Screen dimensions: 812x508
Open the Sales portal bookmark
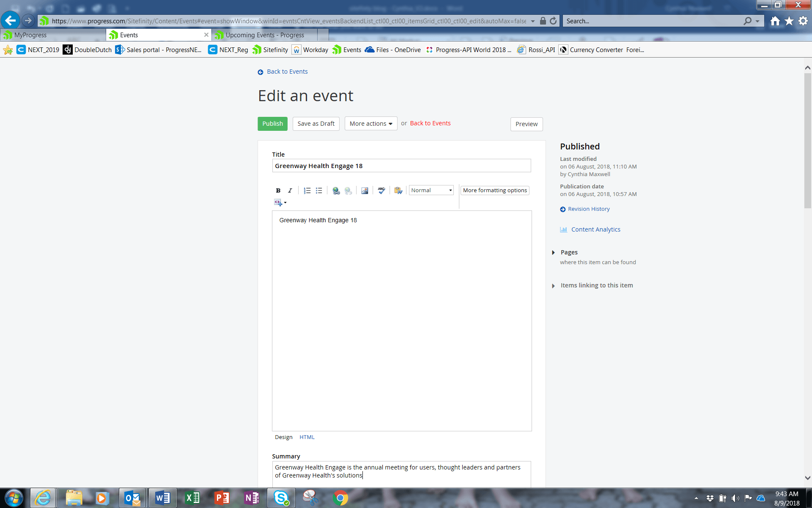(159, 50)
